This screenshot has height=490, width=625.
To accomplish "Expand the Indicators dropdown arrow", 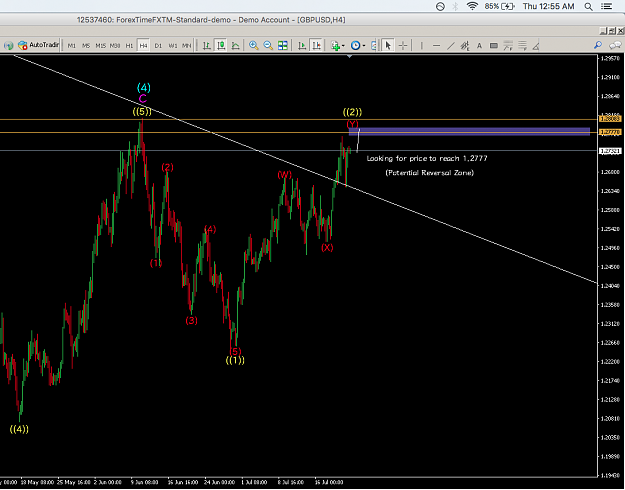I will pos(343,46).
